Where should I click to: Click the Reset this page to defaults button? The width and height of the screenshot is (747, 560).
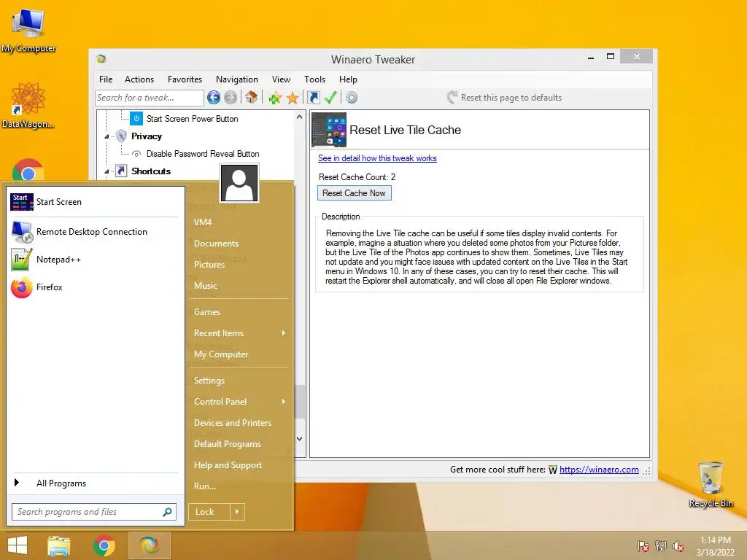pyautogui.click(x=505, y=98)
